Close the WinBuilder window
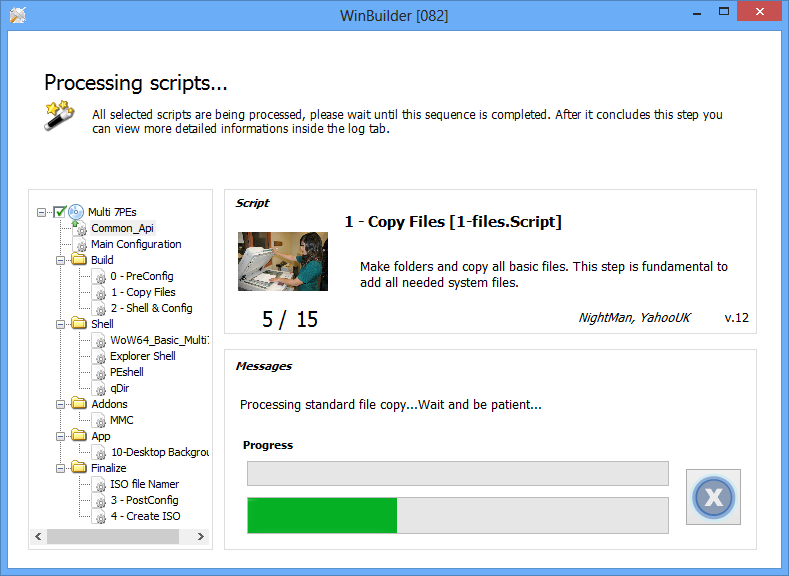789x576 pixels. (x=760, y=12)
